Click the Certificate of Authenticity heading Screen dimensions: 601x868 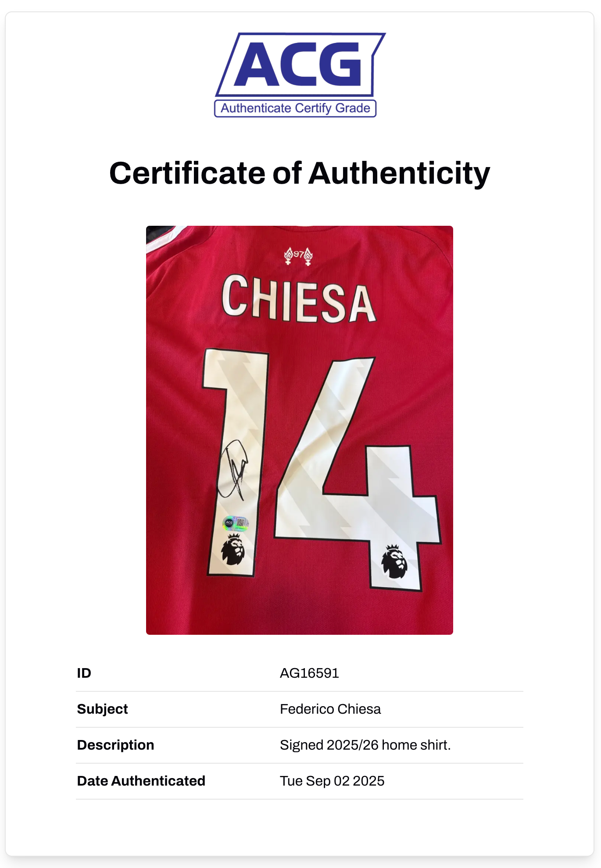coord(300,173)
